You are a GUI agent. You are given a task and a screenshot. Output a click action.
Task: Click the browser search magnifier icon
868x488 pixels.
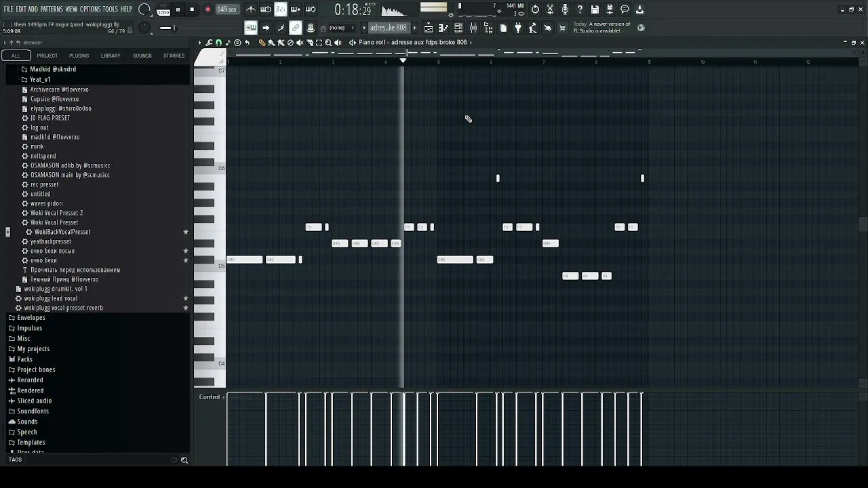pyautogui.click(x=184, y=460)
